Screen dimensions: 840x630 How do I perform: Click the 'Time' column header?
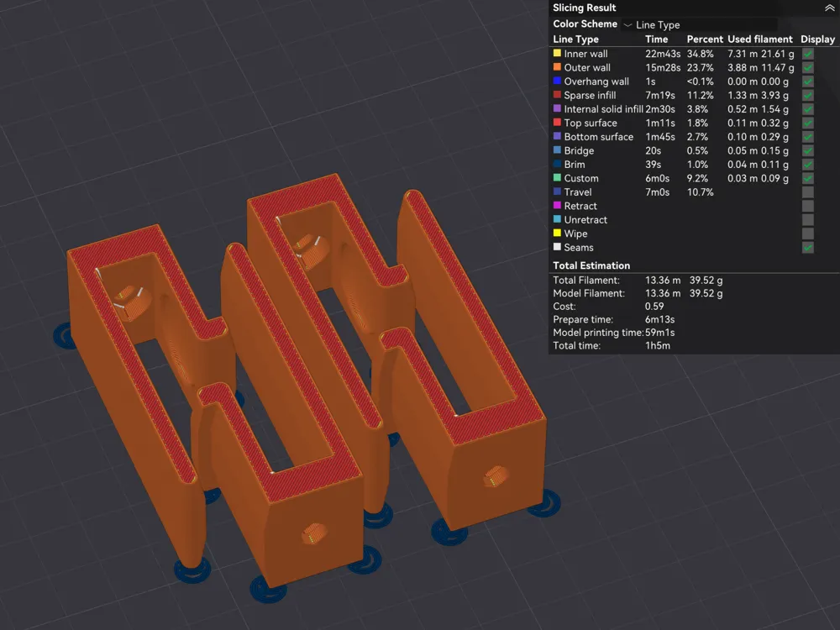pyautogui.click(x=656, y=39)
